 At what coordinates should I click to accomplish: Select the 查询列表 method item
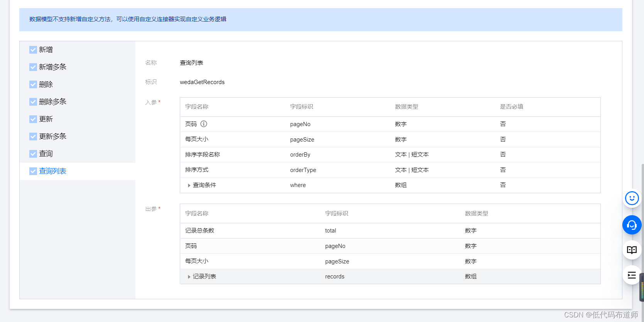78,171
